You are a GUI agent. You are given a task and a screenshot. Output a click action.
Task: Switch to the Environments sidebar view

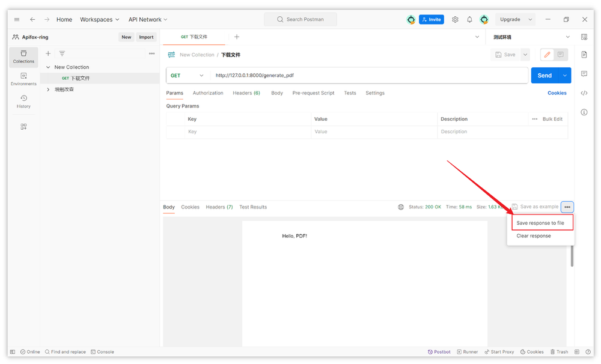23,78
